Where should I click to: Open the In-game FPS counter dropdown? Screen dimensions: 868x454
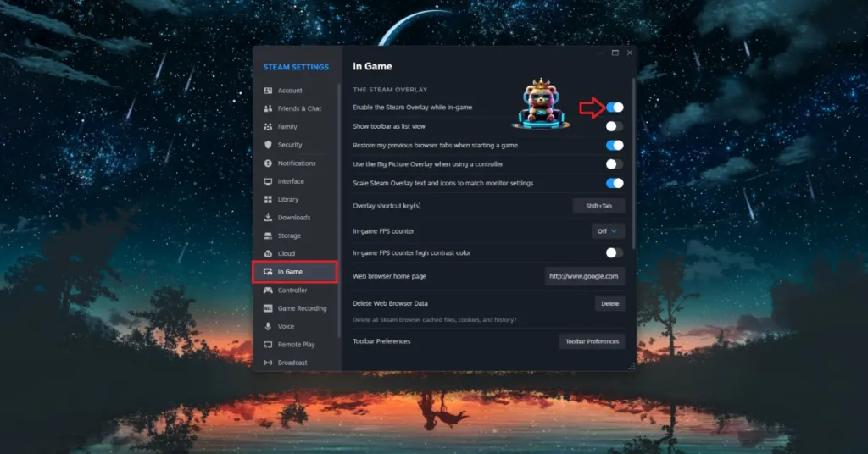tap(607, 231)
